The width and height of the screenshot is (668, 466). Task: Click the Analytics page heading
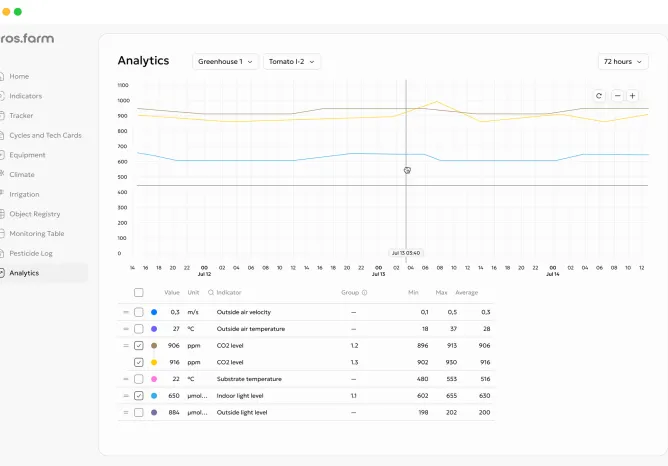tap(143, 60)
